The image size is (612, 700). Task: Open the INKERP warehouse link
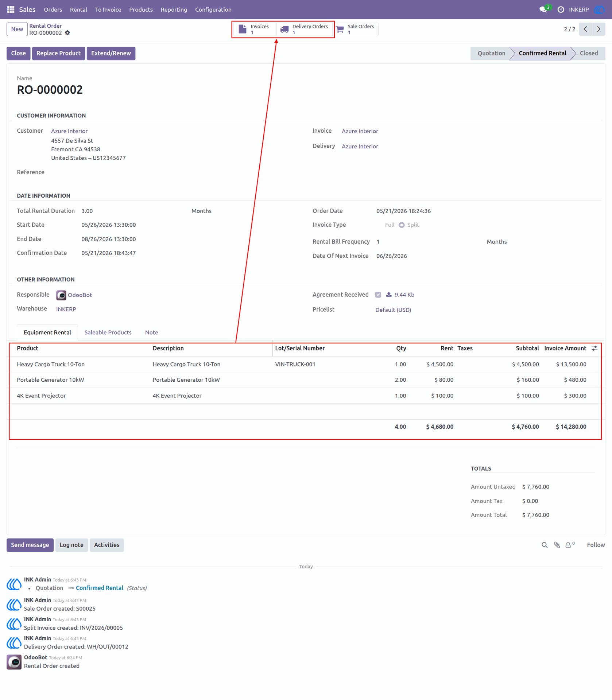click(66, 309)
